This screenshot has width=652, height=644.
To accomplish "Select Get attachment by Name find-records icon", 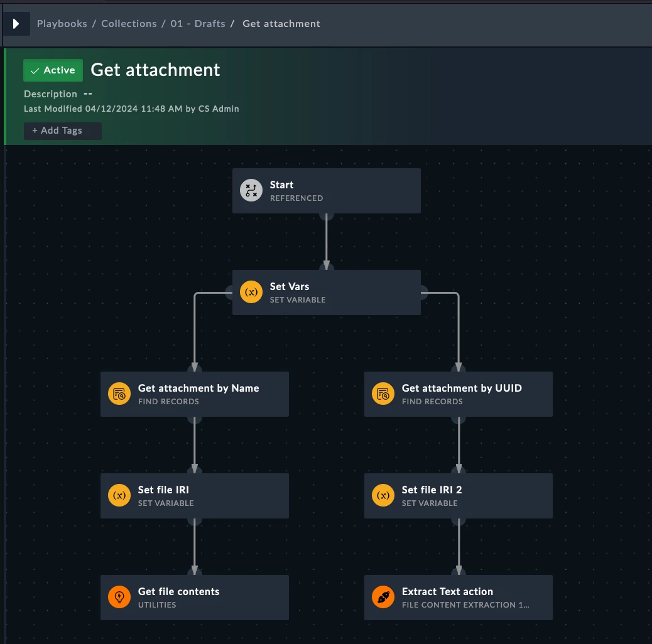I will (x=119, y=394).
